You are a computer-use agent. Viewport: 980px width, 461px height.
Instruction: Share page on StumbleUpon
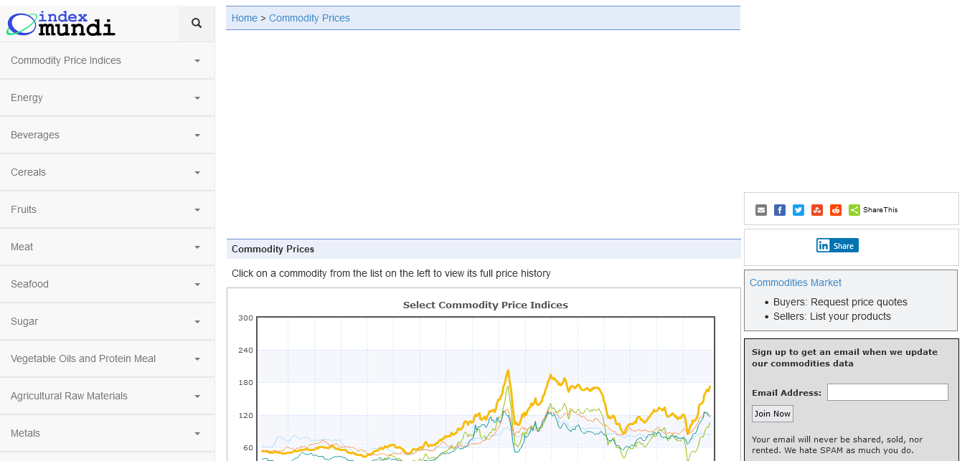click(817, 210)
